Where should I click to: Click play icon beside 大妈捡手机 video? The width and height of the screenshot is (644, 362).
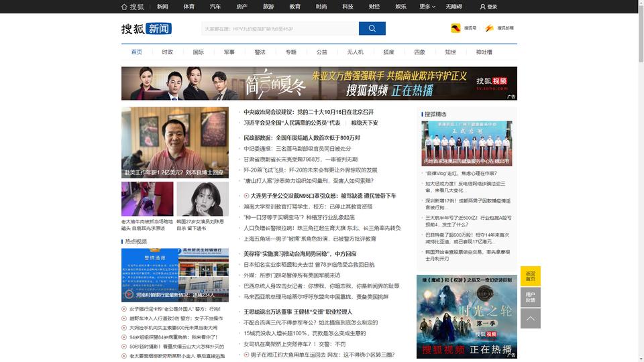(124, 328)
